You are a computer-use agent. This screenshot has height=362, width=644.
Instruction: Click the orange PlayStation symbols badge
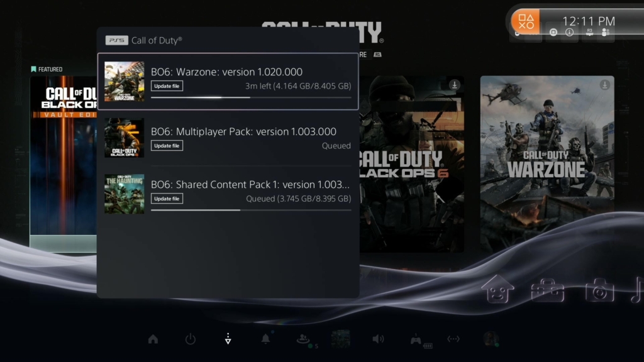pyautogui.click(x=525, y=20)
